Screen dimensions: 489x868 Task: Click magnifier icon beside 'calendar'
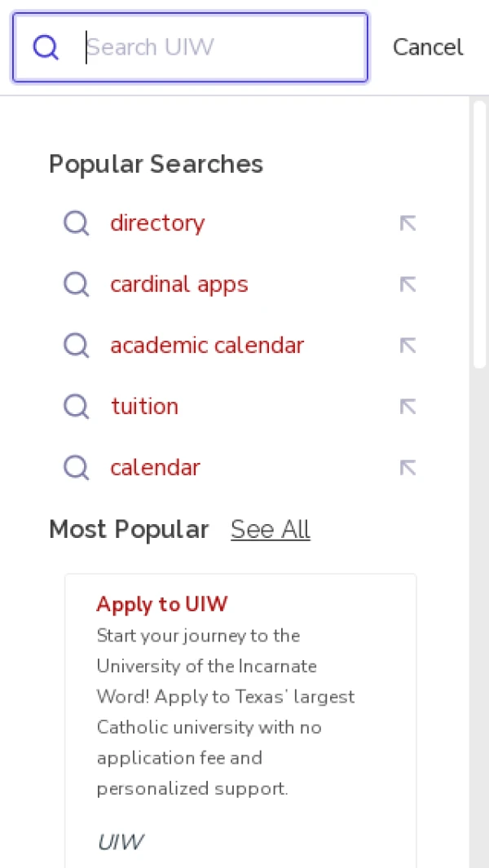tap(77, 467)
